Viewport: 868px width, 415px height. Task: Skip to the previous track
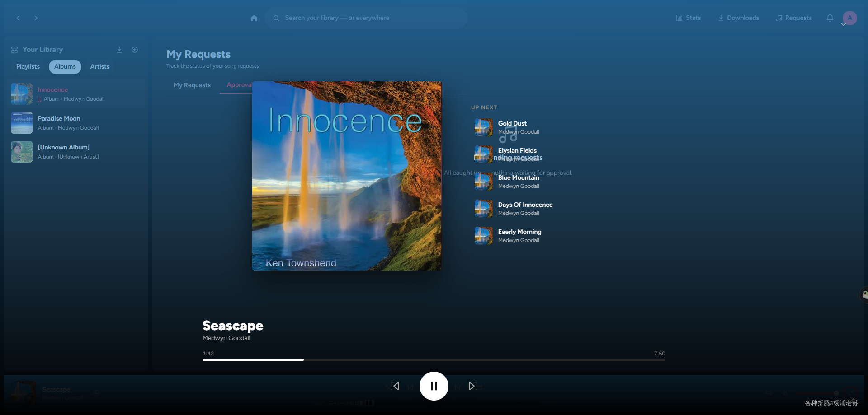395,386
